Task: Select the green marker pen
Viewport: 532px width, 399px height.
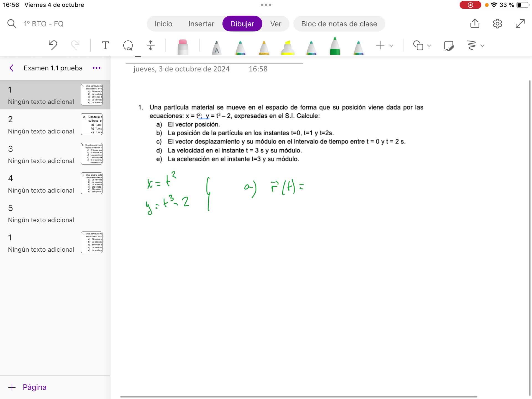Action: tap(335, 47)
